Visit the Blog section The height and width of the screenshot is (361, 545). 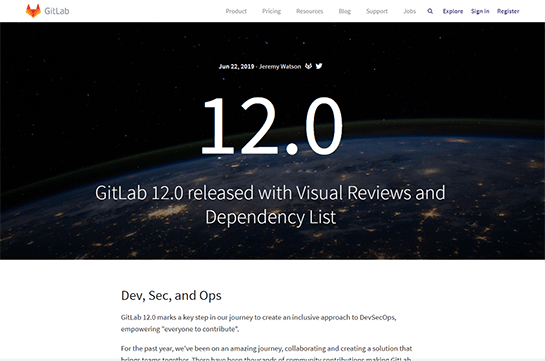click(x=345, y=11)
